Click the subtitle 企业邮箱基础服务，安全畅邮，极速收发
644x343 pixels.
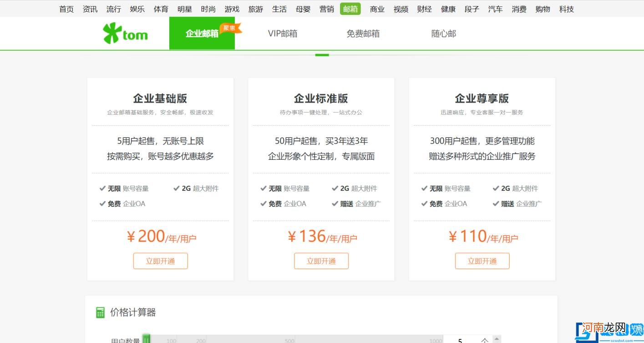point(160,112)
